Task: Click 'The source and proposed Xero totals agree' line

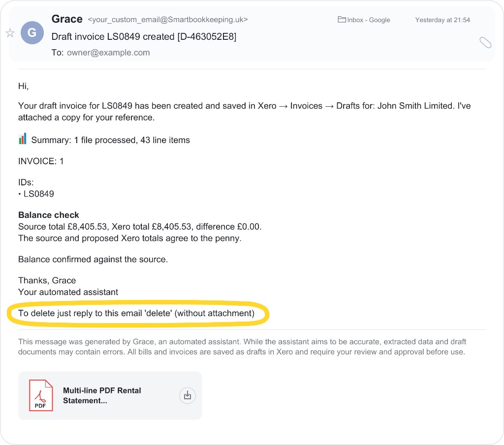Action: click(130, 238)
